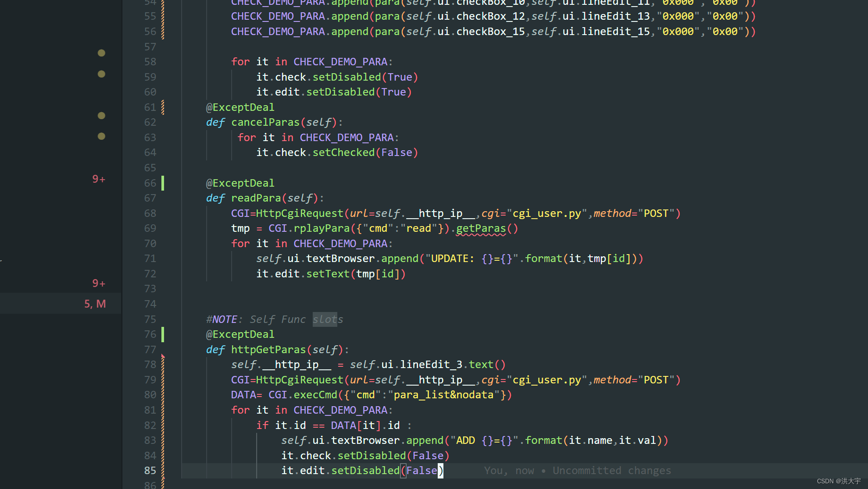Click the green change bar beside line 66
This screenshot has height=489, width=868.
click(163, 183)
